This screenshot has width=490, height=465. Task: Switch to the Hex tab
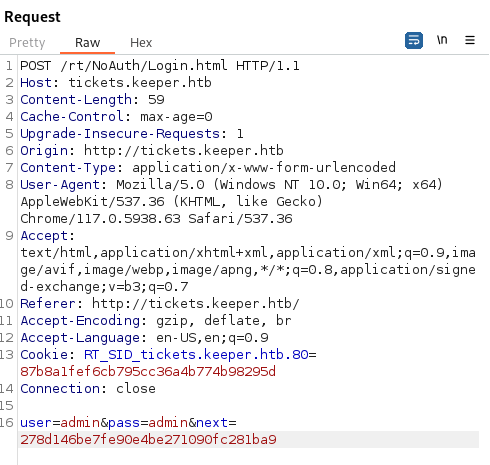(x=141, y=43)
